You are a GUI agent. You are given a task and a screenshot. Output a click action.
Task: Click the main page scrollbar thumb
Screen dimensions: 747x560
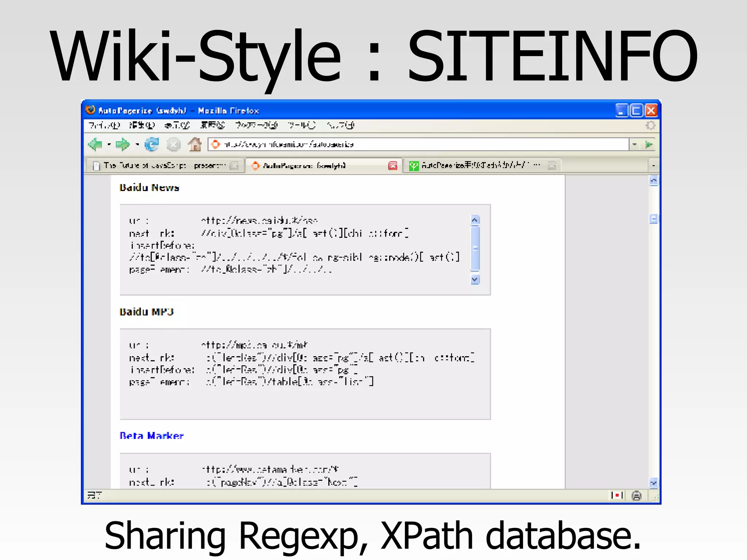[654, 219]
